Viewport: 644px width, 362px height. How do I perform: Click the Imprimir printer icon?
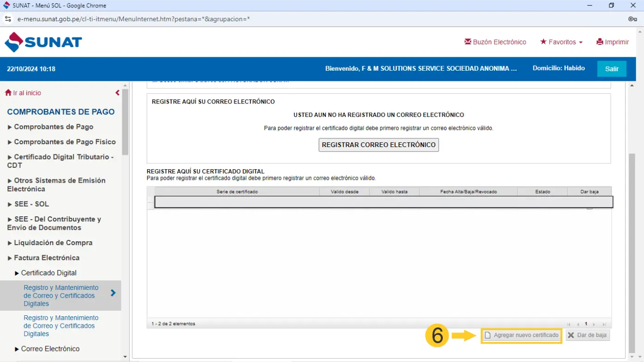point(600,42)
